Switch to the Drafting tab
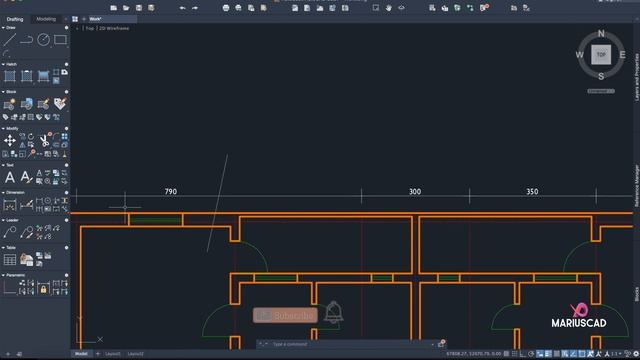Image resolution: width=640 pixels, height=360 pixels. [x=15, y=19]
